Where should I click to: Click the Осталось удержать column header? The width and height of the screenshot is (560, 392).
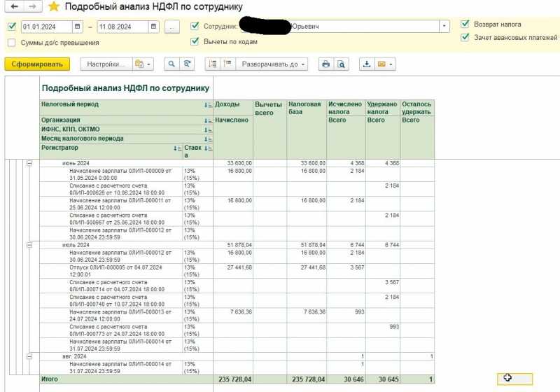pyautogui.click(x=416, y=108)
